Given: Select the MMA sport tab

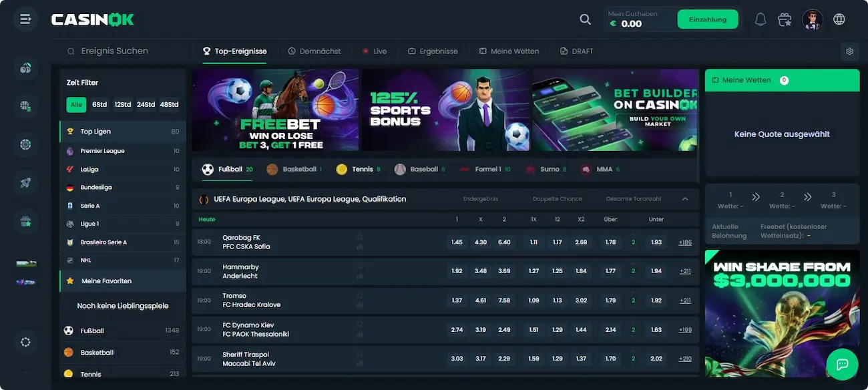Looking at the screenshot, I should coord(600,170).
